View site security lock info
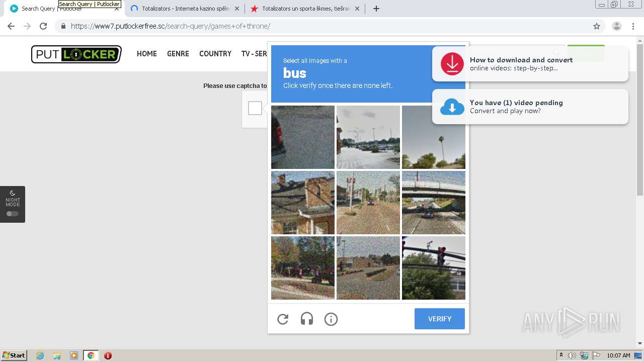This screenshot has width=644, height=362. coord(63,26)
